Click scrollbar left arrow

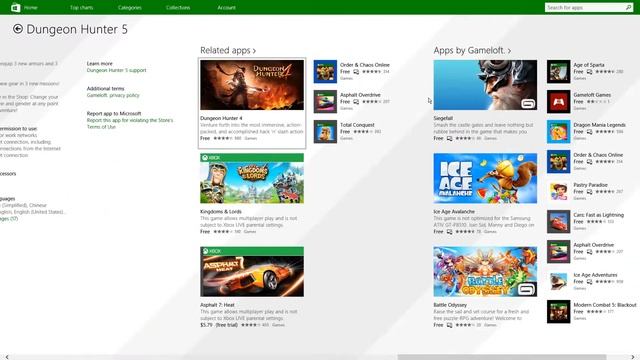coord(7,357)
